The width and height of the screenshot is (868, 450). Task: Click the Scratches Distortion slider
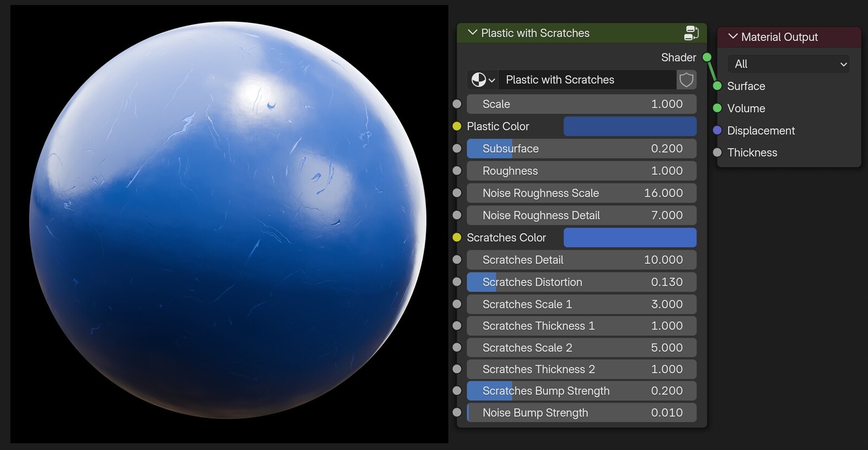[x=582, y=282]
